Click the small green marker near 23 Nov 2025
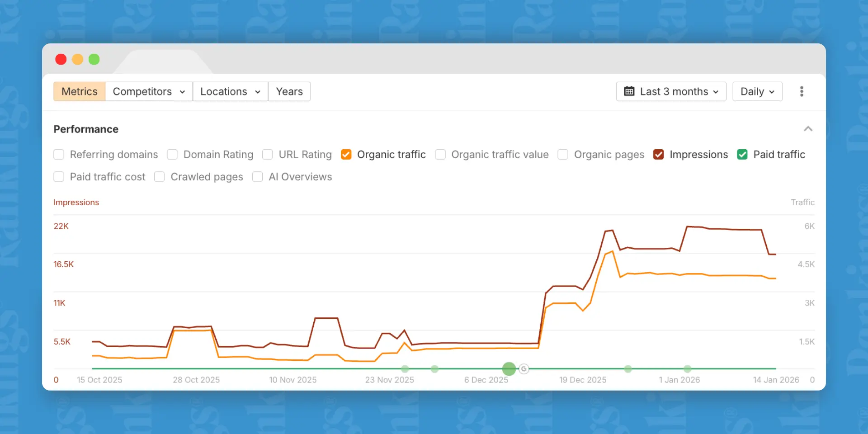The width and height of the screenshot is (868, 434). [405, 369]
